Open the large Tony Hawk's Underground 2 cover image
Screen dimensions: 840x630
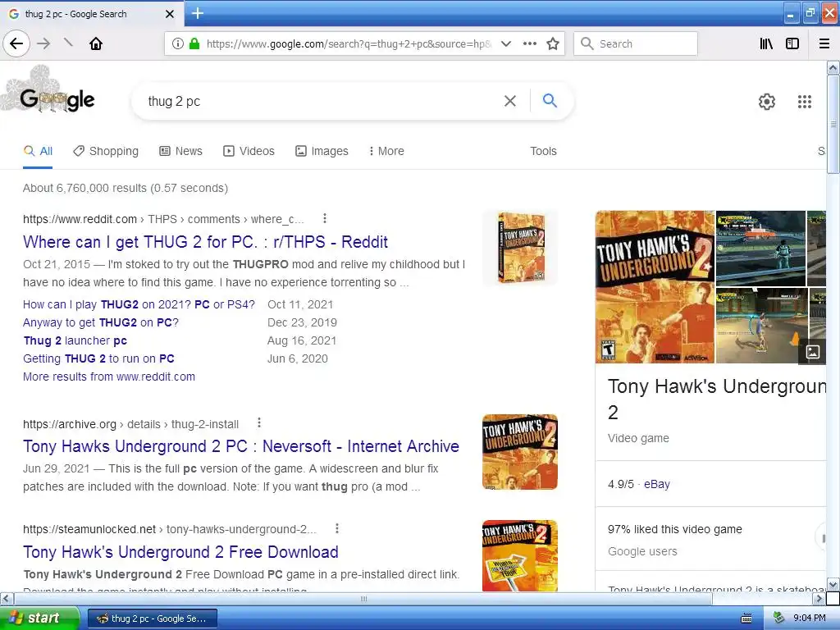(x=655, y=286)
